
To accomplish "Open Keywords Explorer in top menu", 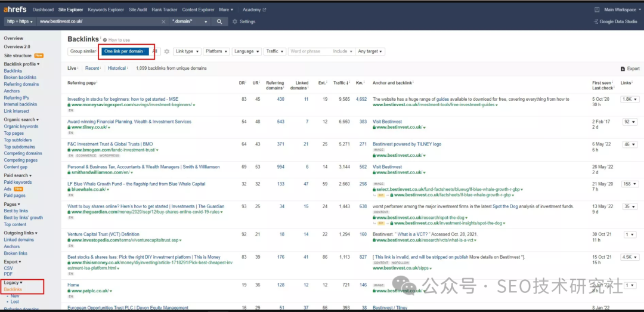I will tap(106, 10).
